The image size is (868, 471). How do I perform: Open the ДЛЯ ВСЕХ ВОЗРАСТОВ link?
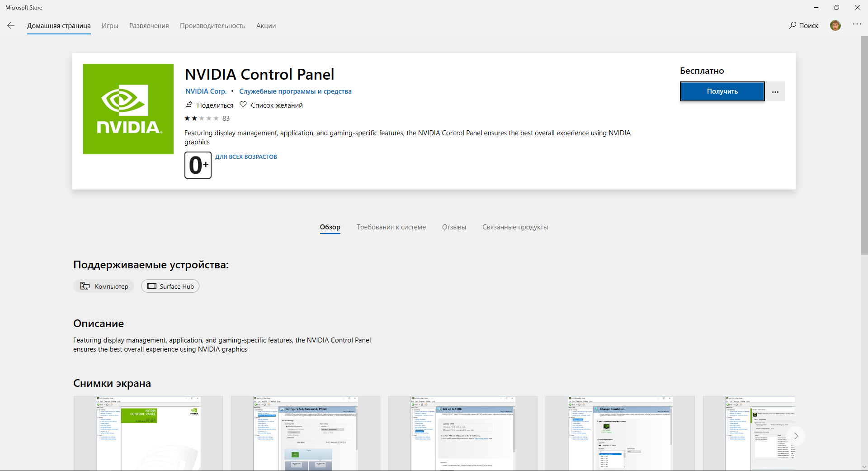coord(246,157)
